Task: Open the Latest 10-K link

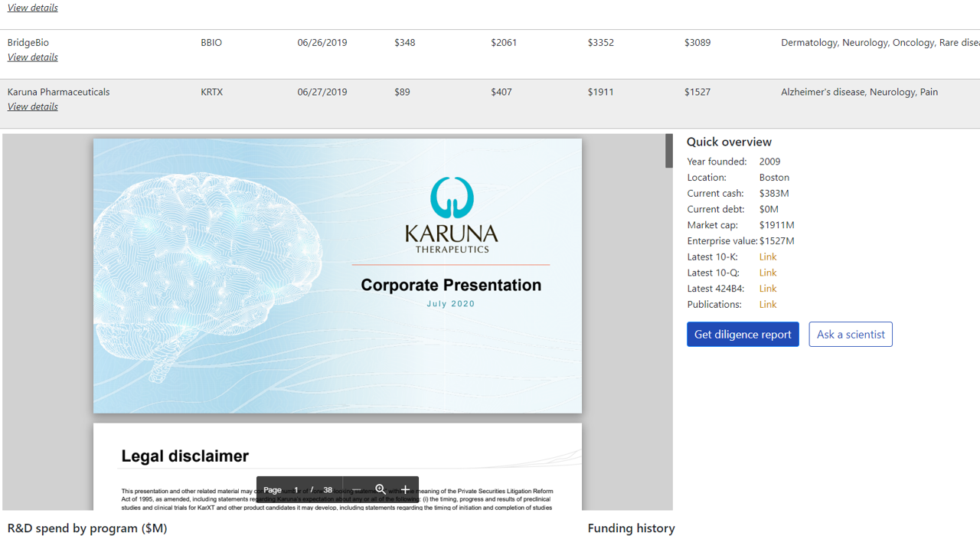Action: coord(768,257)
